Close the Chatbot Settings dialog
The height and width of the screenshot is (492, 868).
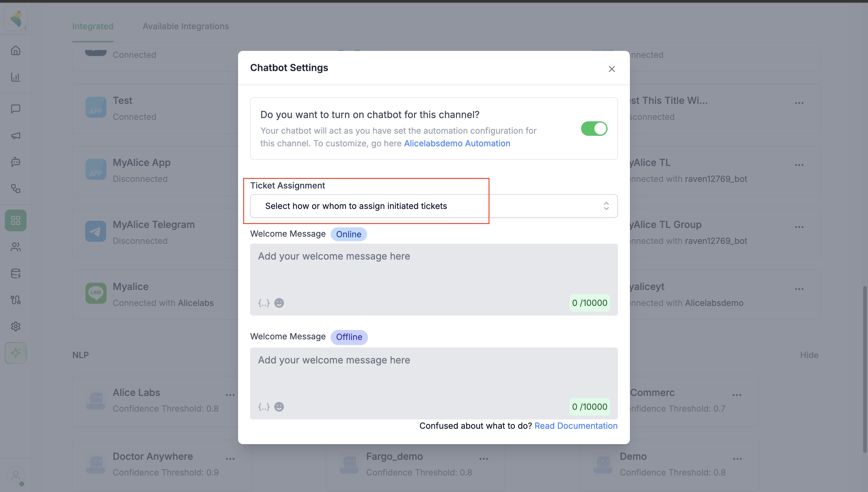coord(612,69)
